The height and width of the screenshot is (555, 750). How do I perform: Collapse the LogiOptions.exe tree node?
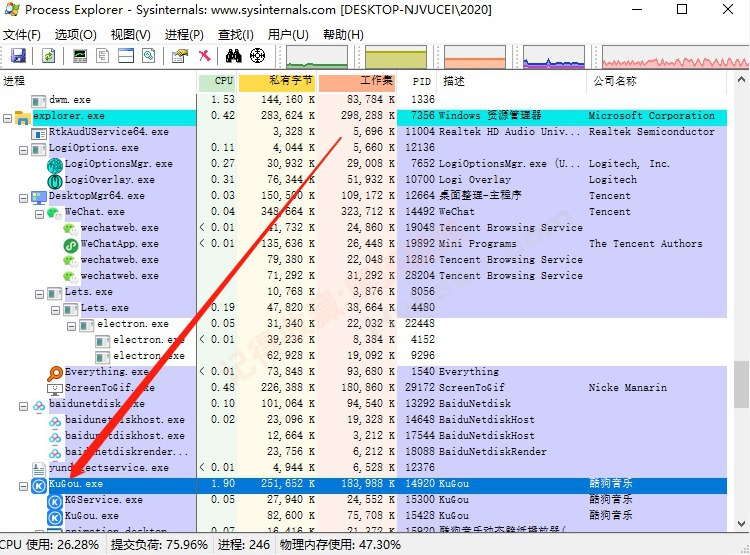click(x=23, y=150)
